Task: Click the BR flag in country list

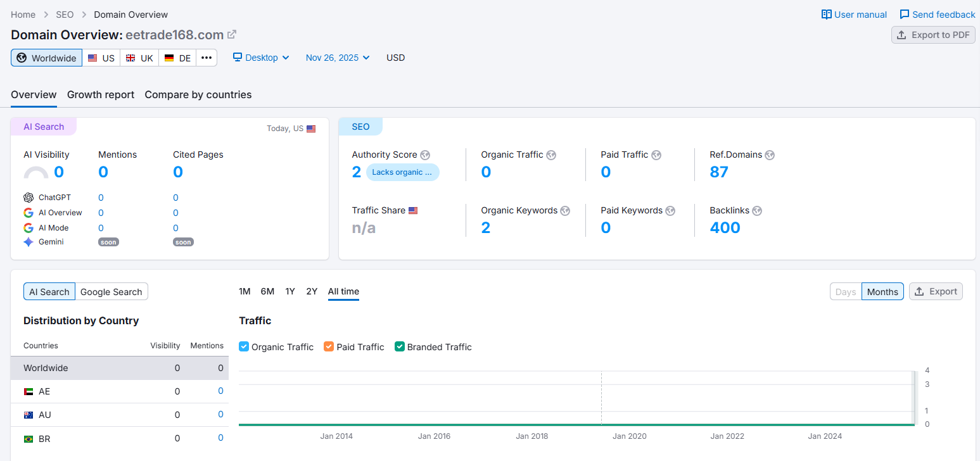Action: pyautogui.click(x=29, y=439)
